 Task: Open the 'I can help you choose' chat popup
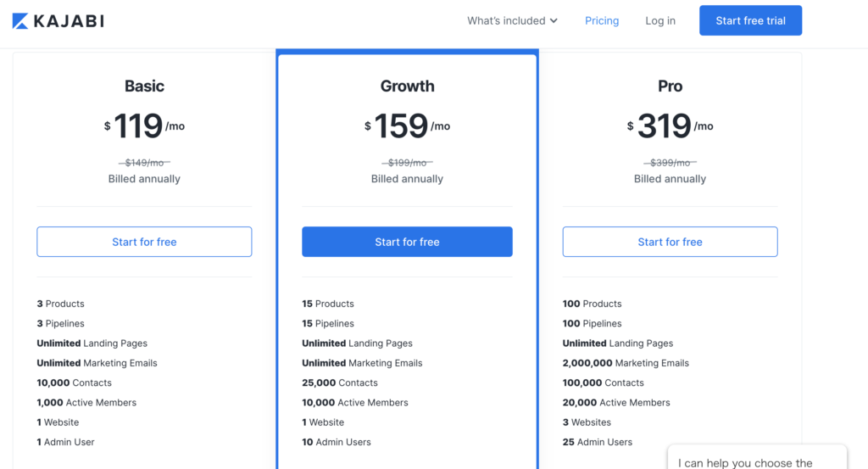point(757,457)
